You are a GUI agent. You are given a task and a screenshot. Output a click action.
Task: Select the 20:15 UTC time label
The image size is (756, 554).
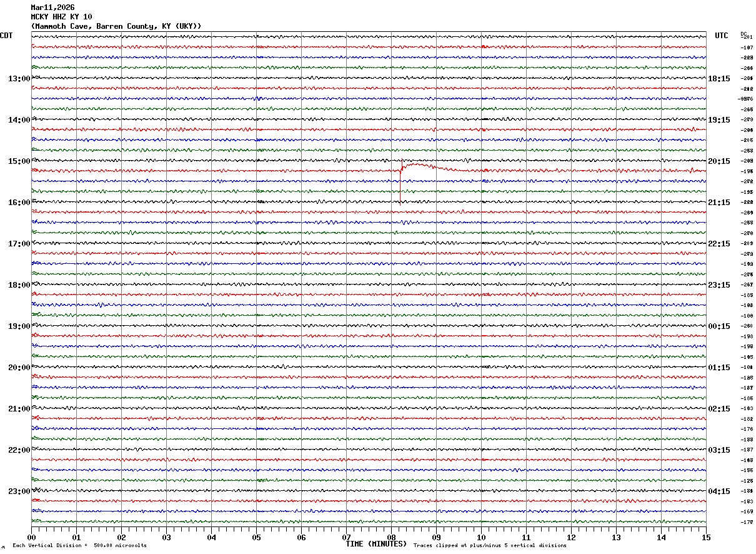(x=719, y=161)
